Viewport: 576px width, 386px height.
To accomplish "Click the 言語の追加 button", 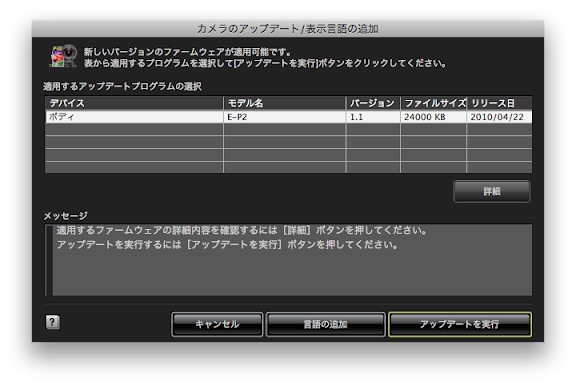I will click(x=325, y=324).
